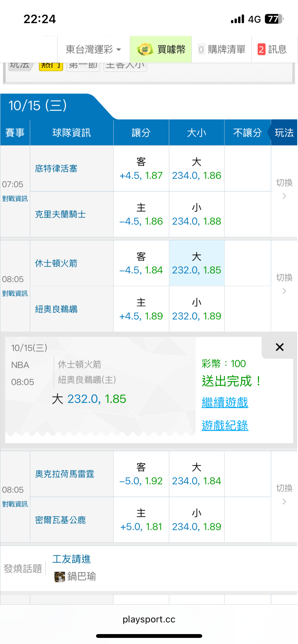
Task: Expand 切換 chevron for Thunder-Bucks game
Action: pos(284,501)
